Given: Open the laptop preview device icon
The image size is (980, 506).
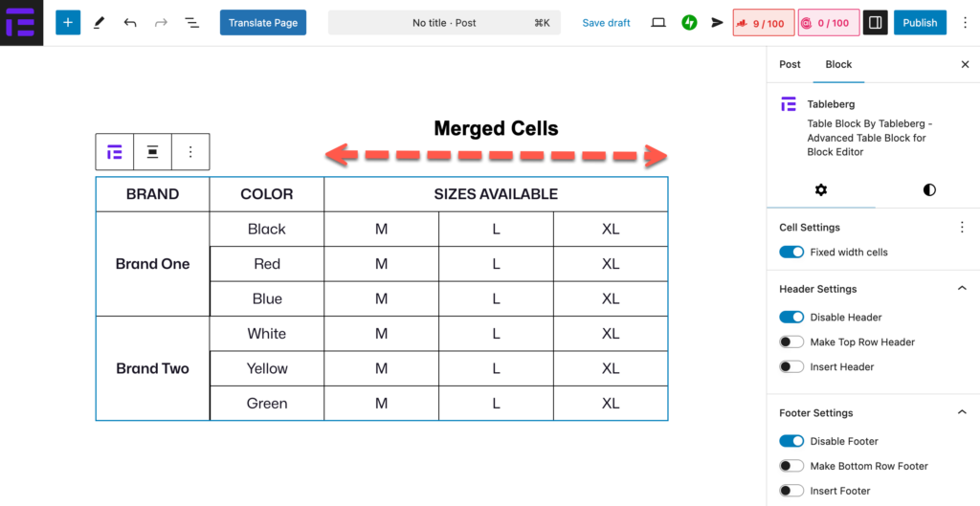Looking at the screenshot, I should point(658,23).
